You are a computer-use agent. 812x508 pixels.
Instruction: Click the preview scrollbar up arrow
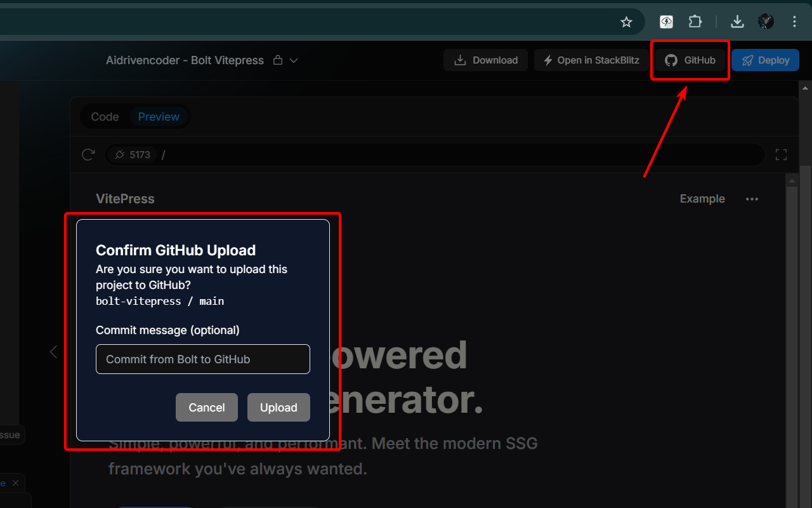coord(792,182)
